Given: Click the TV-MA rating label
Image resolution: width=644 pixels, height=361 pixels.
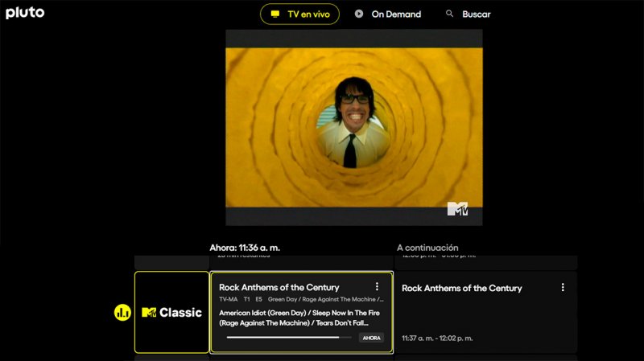Looking at the screenshot, I should [x=229, y=299].
